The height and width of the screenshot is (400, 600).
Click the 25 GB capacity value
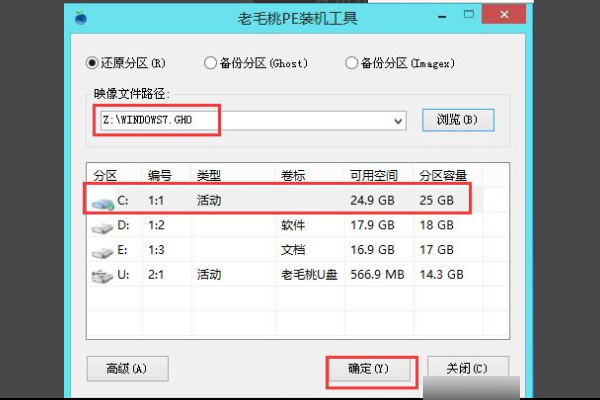coord(436,200)
